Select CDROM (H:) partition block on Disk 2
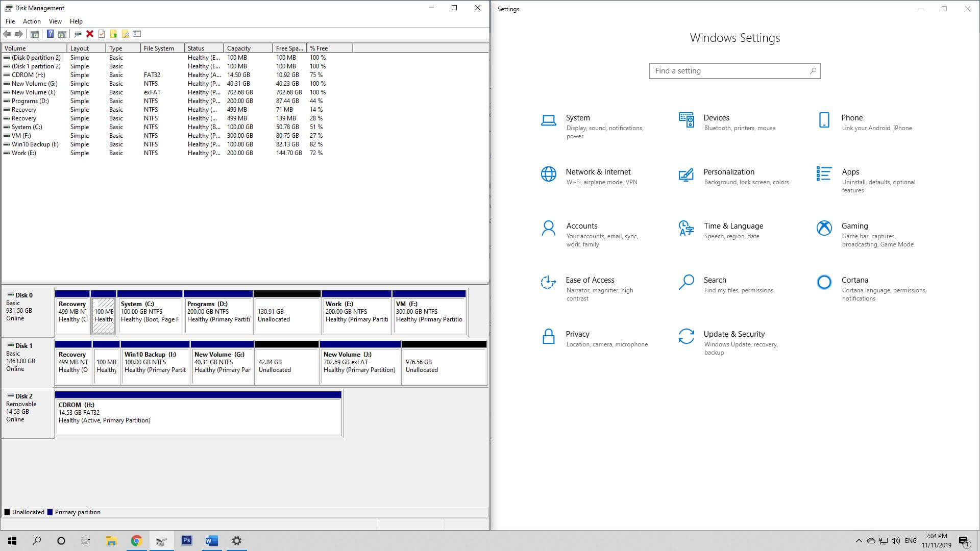This screenshot has height=551, width=980. [198, 413]
